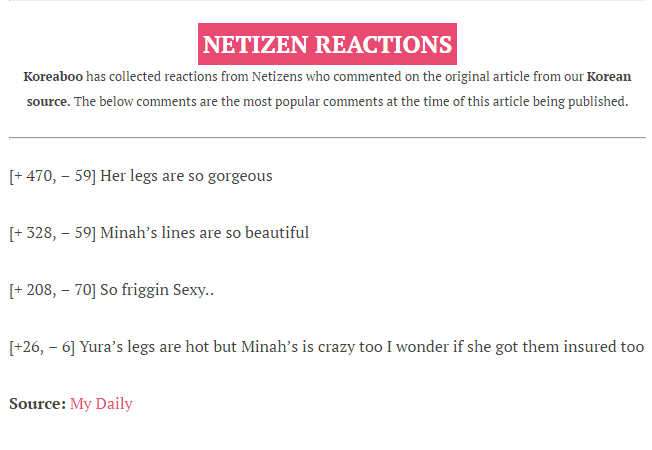Click the NETIZEN REACTIONS pink heading banner
Image resolution: width=652 pixels, height=450 pixels.
(327, 44)
